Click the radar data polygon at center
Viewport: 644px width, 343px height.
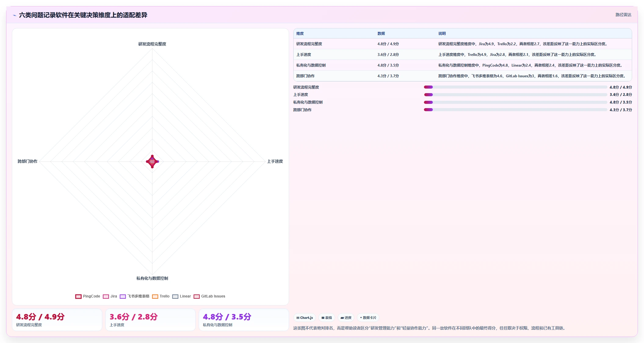pyautogui.click(x=152, y=162)
